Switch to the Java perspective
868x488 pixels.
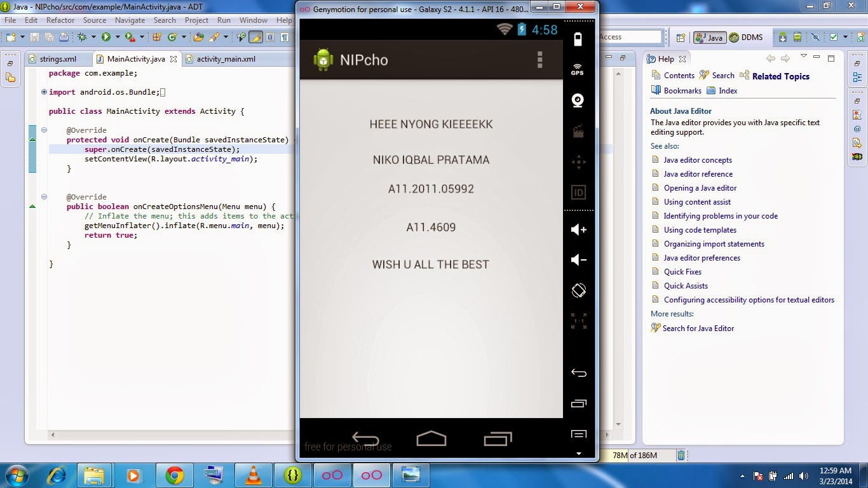[x=710, y=37]
